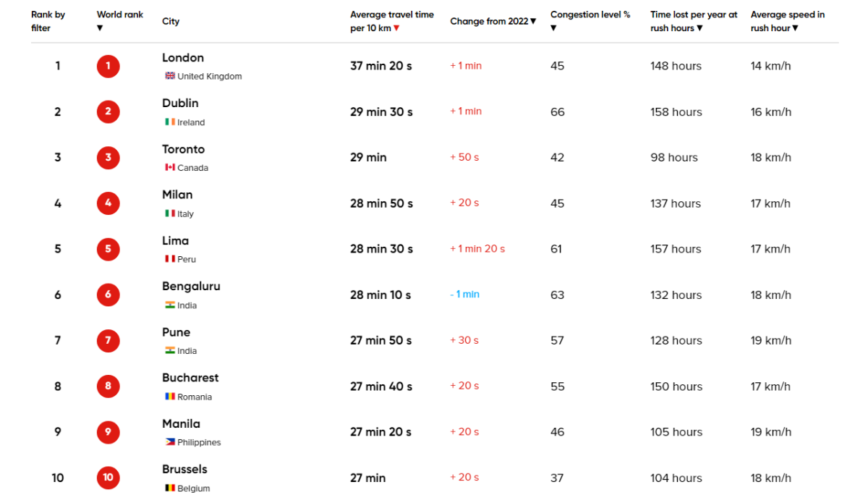Select the Pune city name
The height and width of the screenshot is (503, 868).
176,332
